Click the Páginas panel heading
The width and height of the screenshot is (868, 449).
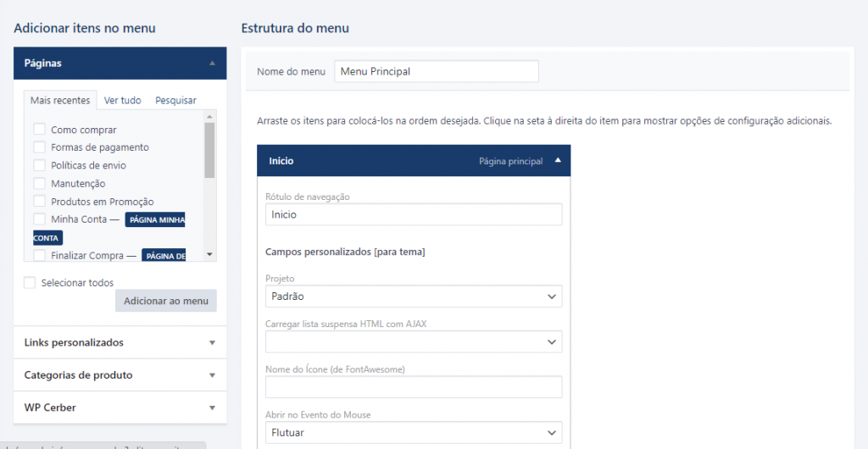[42, 64]
